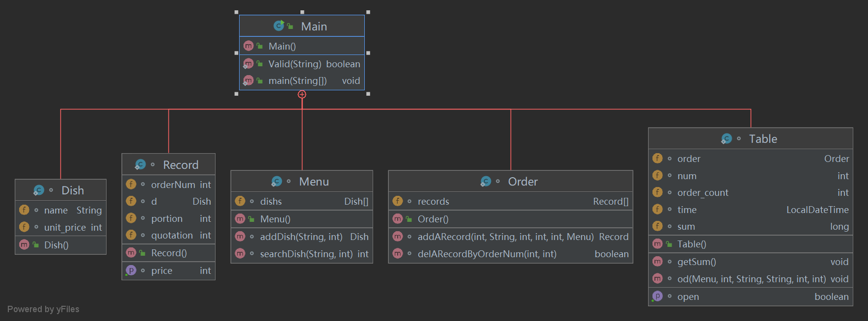Click the Powered by yFiles label
Screen dimensions: 868x321
[43, 309]
